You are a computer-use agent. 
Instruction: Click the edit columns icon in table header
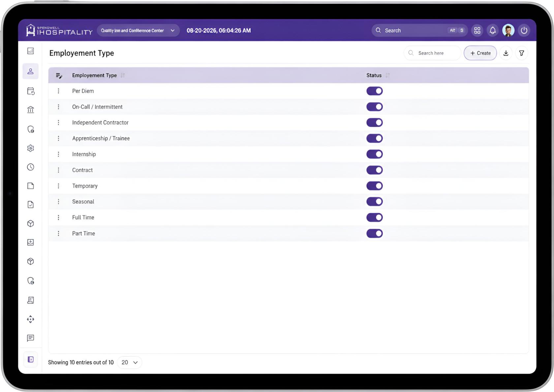59,75
